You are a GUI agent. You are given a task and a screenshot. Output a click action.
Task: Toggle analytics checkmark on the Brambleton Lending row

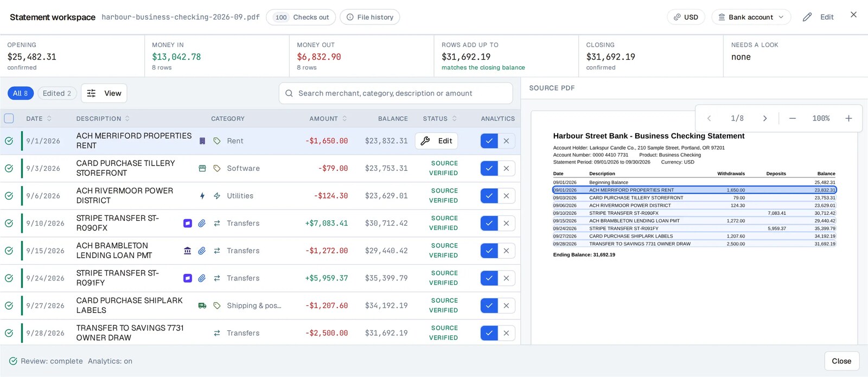tap(489, 251)
